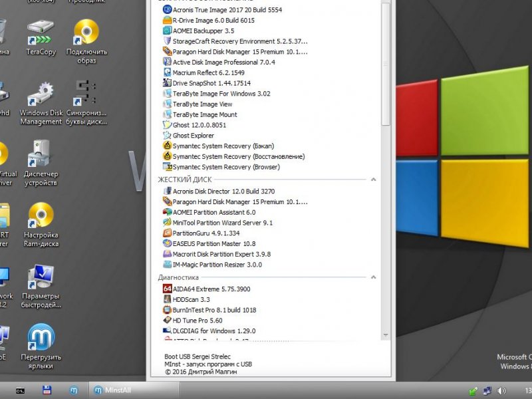The width and height of the screenshot is (532, 399).
Task: Collapse the Диагностика section
Action: (x=374, y=277)
